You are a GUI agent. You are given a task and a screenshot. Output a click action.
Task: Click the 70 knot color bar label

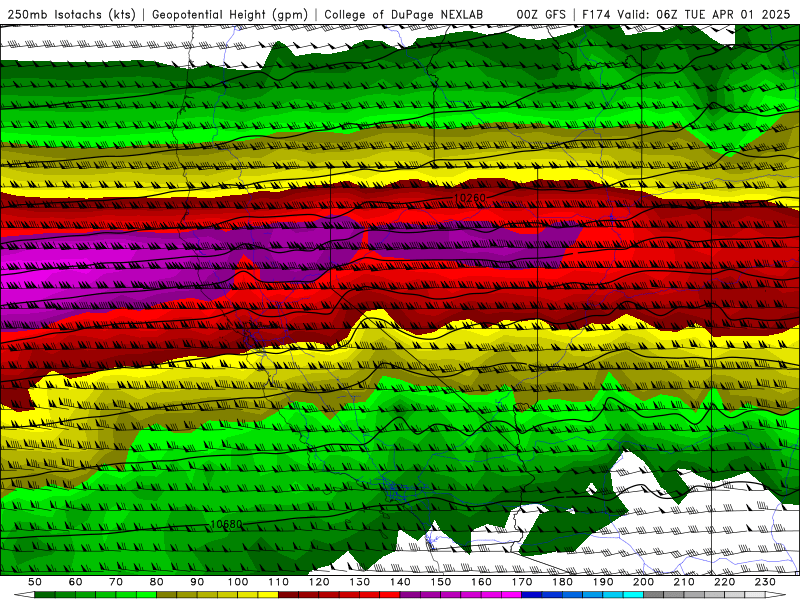[x=116, y=582]
